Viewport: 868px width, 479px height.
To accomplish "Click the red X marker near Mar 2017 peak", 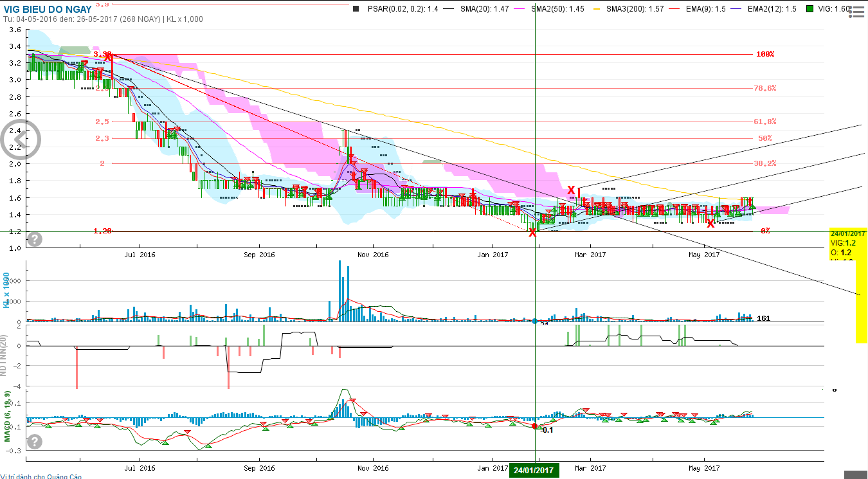I will 571,190.
